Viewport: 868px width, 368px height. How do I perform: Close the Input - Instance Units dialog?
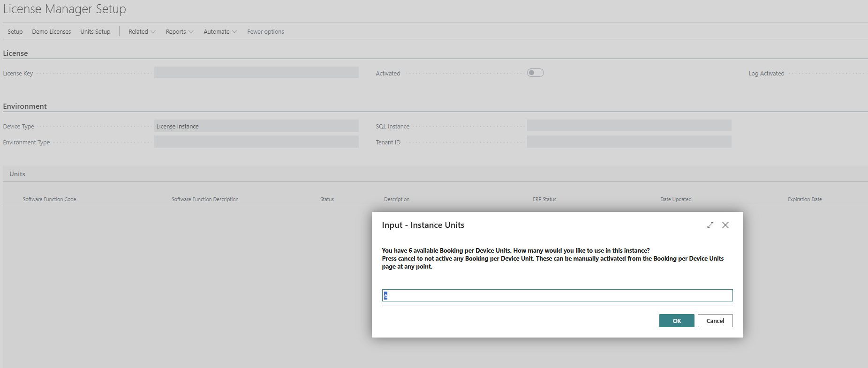click(x=725, y=225)
